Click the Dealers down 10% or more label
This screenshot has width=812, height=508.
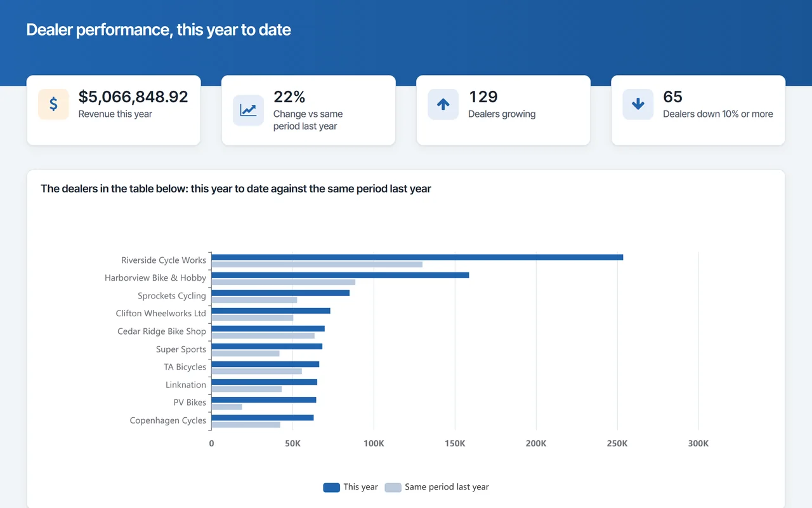point(718,114)
